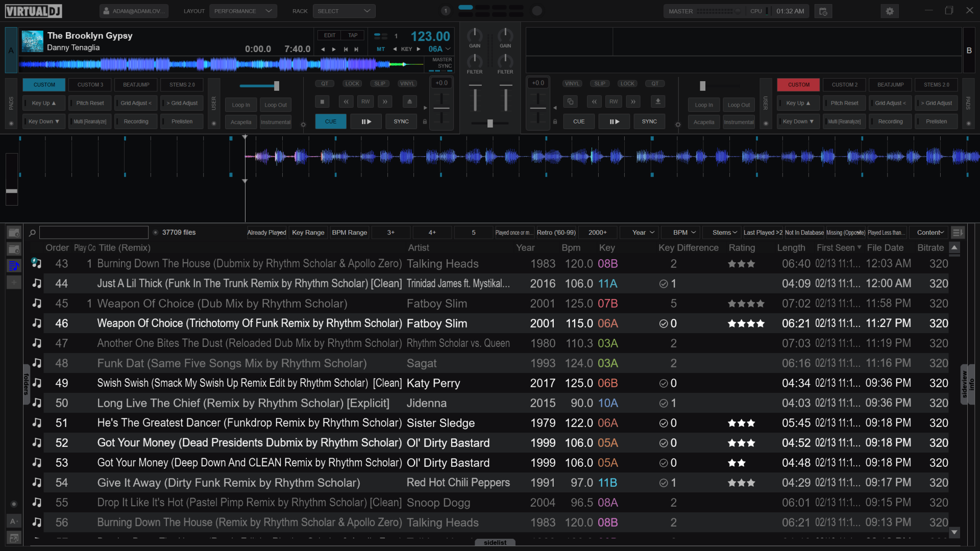
Task: Click the crossfader handle
Action: tap(490, 123)
